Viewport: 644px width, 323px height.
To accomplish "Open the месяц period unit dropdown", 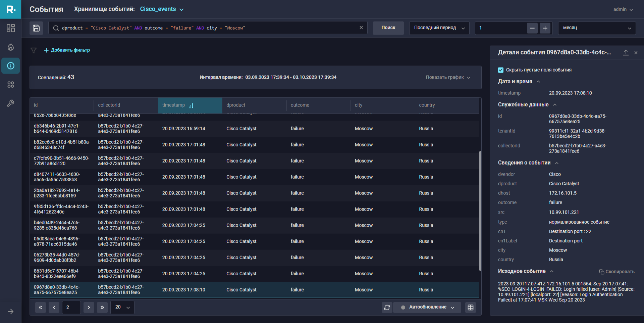I will point(597,28).
